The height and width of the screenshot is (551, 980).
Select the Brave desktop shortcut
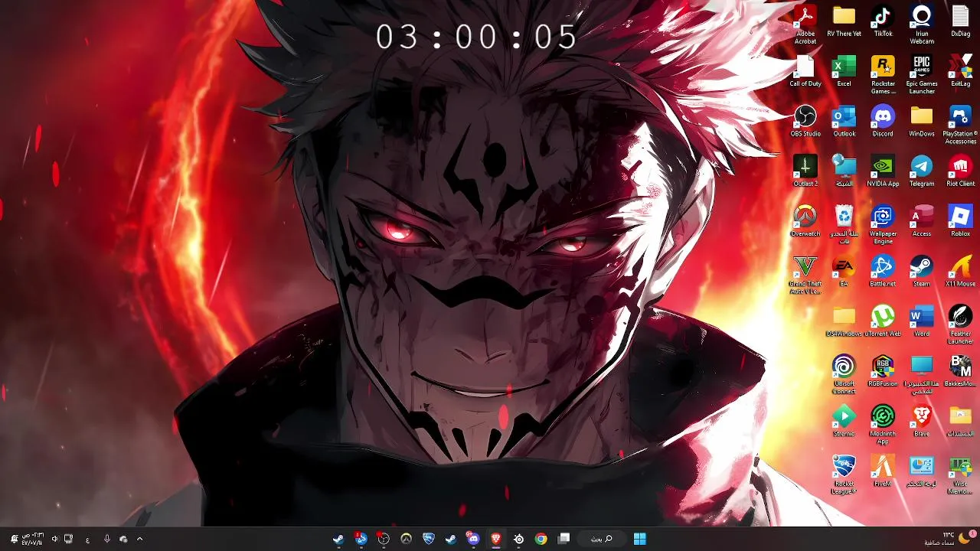pyautogui.click(x=922, y=422)
